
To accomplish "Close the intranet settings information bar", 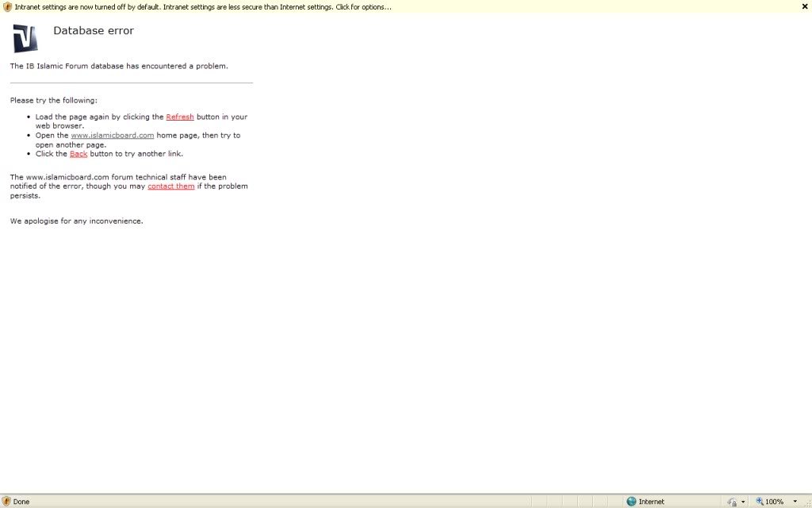I will tap(805, 6).
